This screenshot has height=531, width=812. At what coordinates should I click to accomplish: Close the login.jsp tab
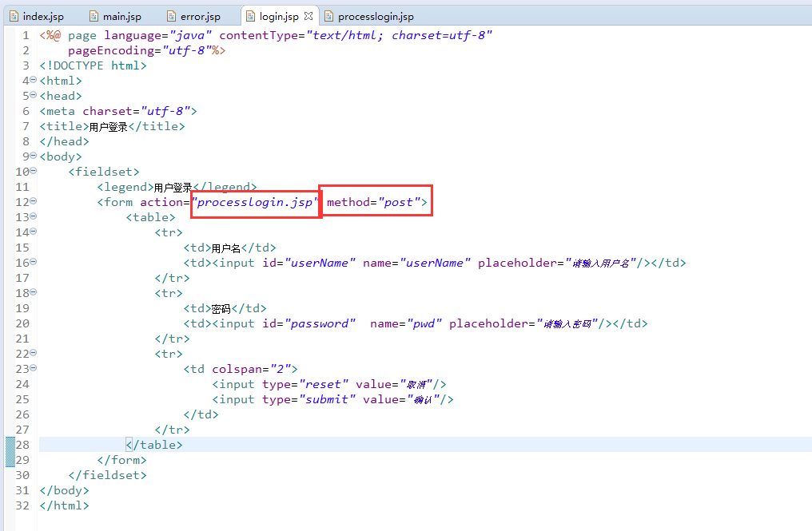308,16
